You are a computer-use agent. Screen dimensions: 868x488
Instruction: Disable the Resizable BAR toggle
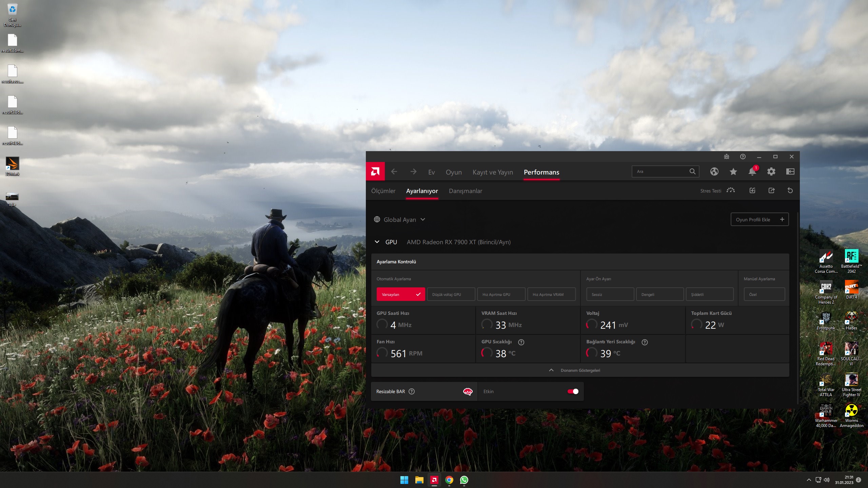[x=573, y=391]
